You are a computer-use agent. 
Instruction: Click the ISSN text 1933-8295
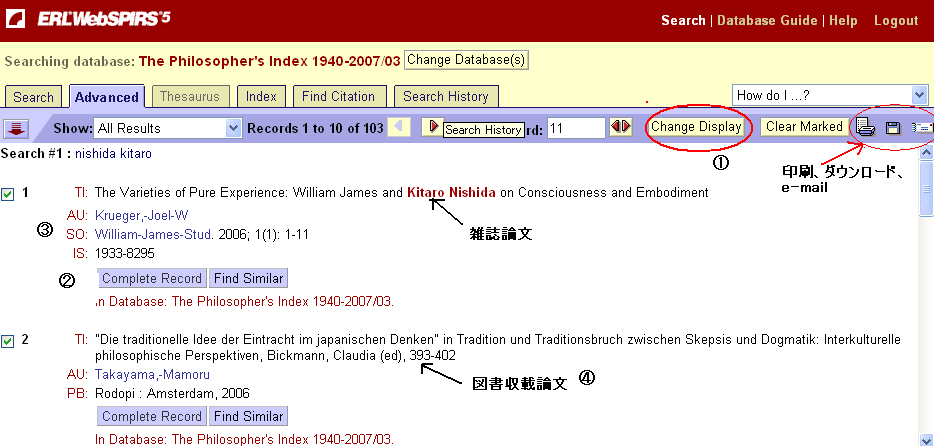point(124,254)
